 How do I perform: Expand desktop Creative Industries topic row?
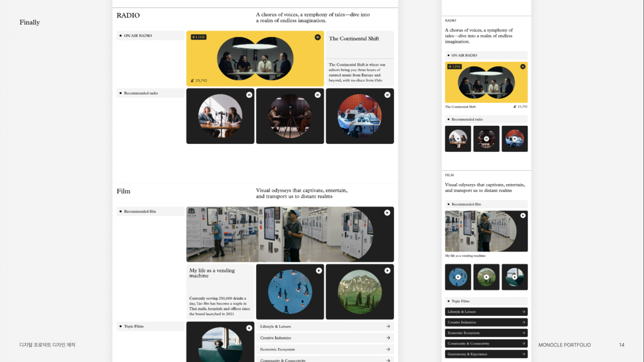[325, 338]
